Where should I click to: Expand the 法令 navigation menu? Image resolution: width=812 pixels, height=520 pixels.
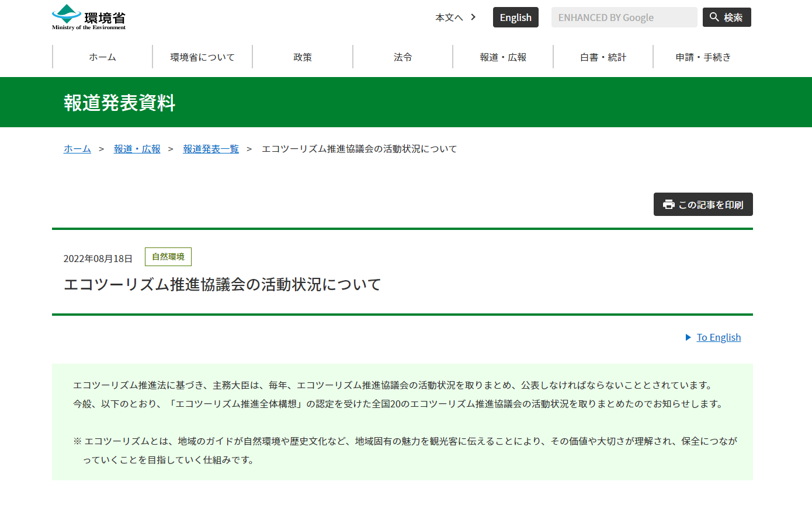tap(402, 57)
